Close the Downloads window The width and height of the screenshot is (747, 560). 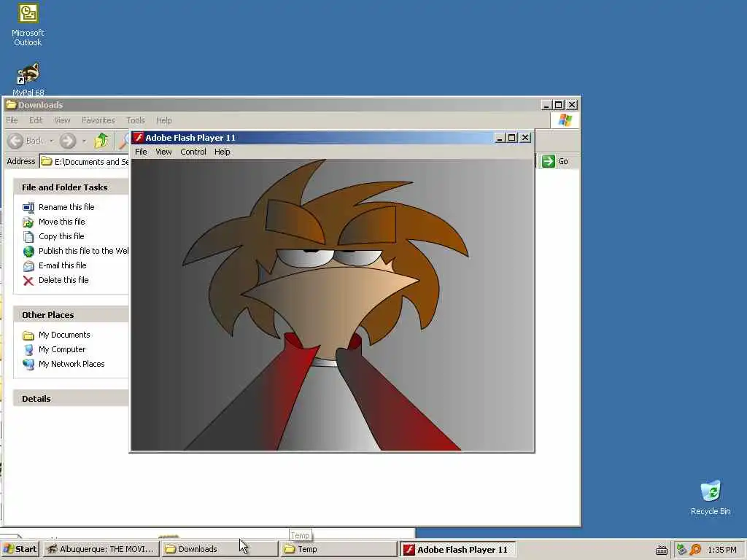click(572, 105)
